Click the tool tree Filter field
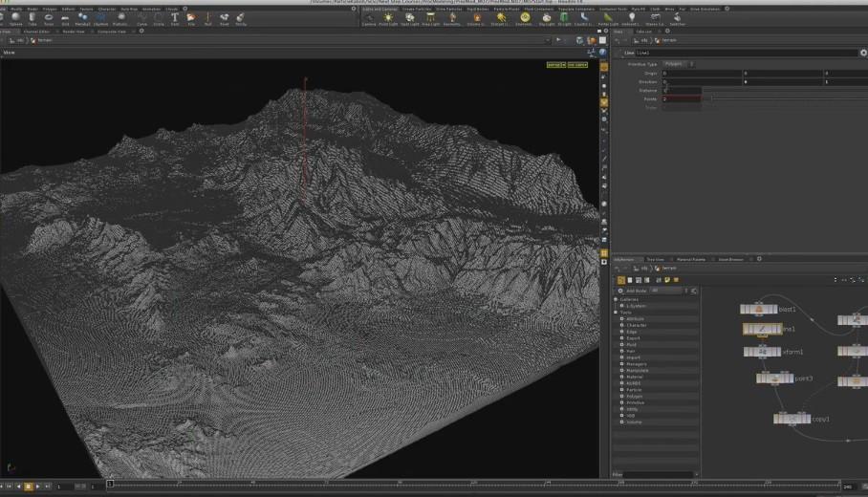This screenshot has height=497, width=868. (x=659, y=474)
